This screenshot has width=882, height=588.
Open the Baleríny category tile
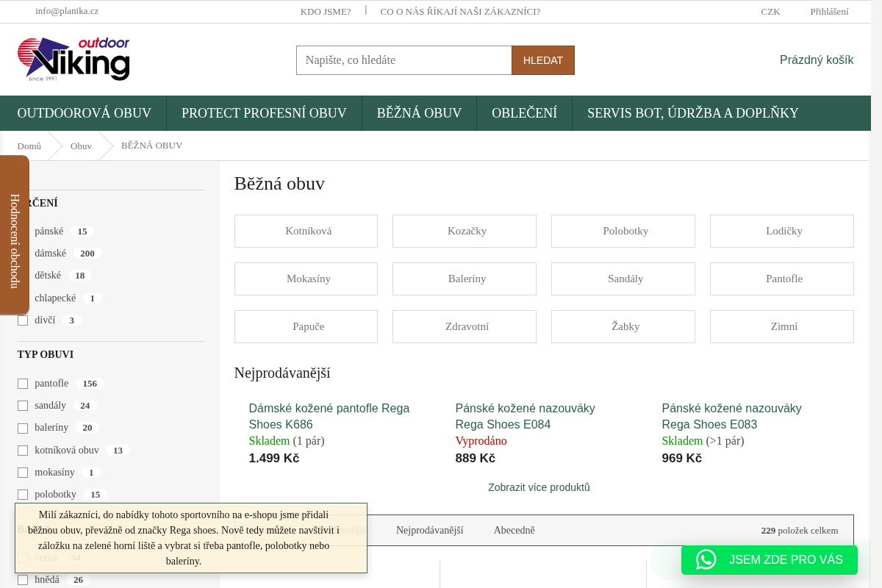pos(465,279)
